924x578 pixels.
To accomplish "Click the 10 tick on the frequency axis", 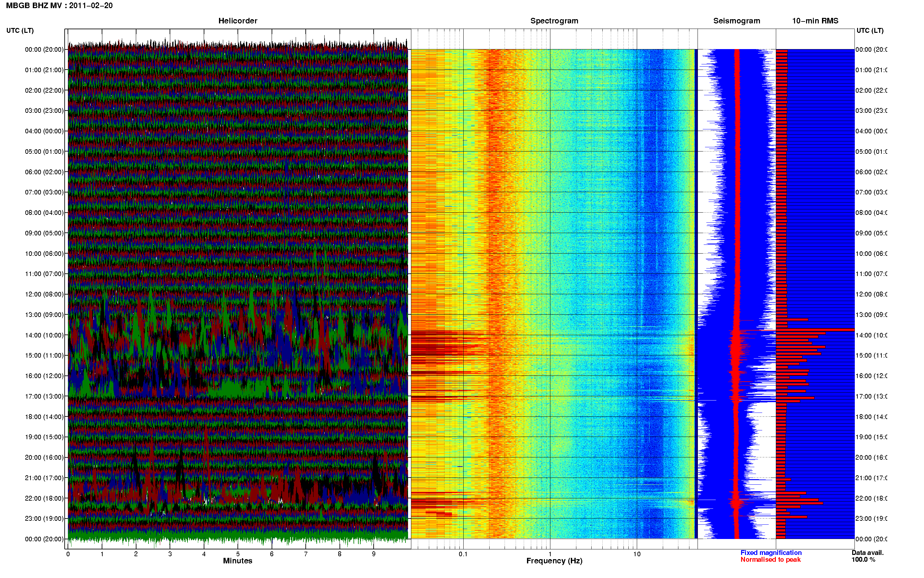I will click(637, 554).
